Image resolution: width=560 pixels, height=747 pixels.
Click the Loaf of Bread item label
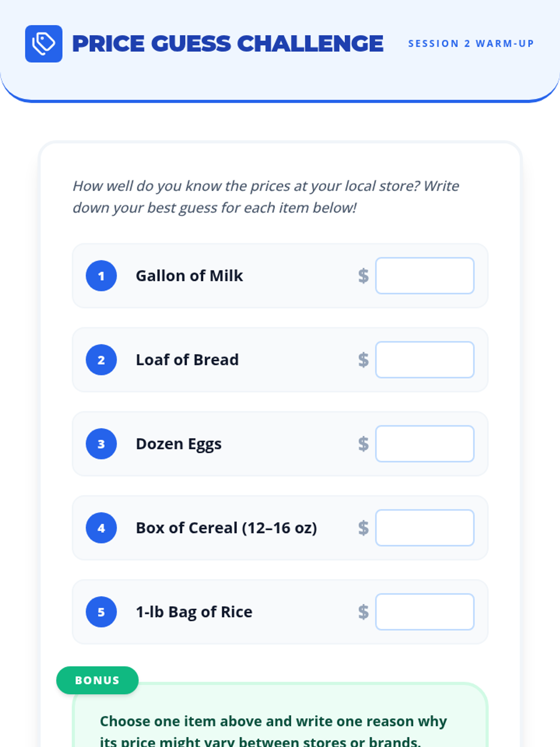click(x=187, y=359)
